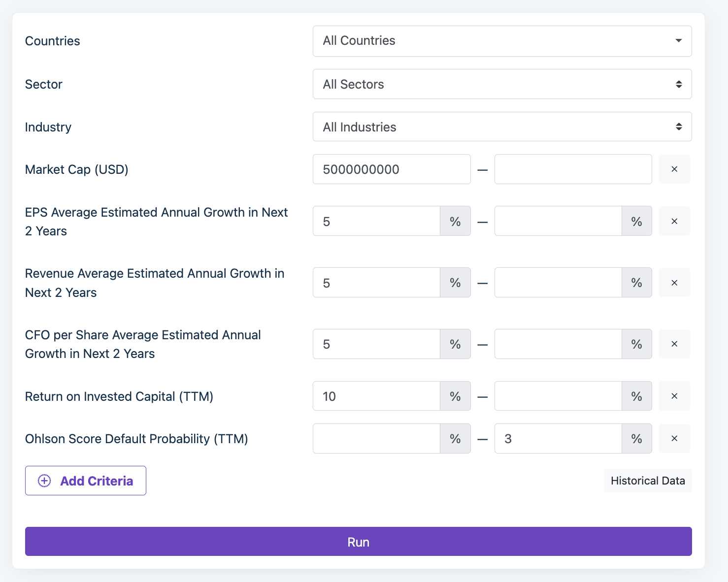Focus the CFO per Share minimum input
Screen dimensions: 728x582
pos(376,344)
